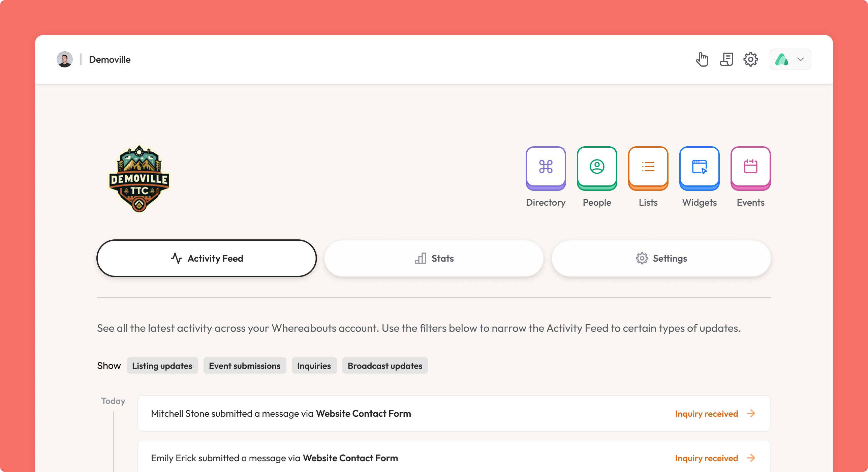The height and width of the screenshot is (472, 868).
Task: Toggle the Broadcast updates filter
Action: (385, 366)
